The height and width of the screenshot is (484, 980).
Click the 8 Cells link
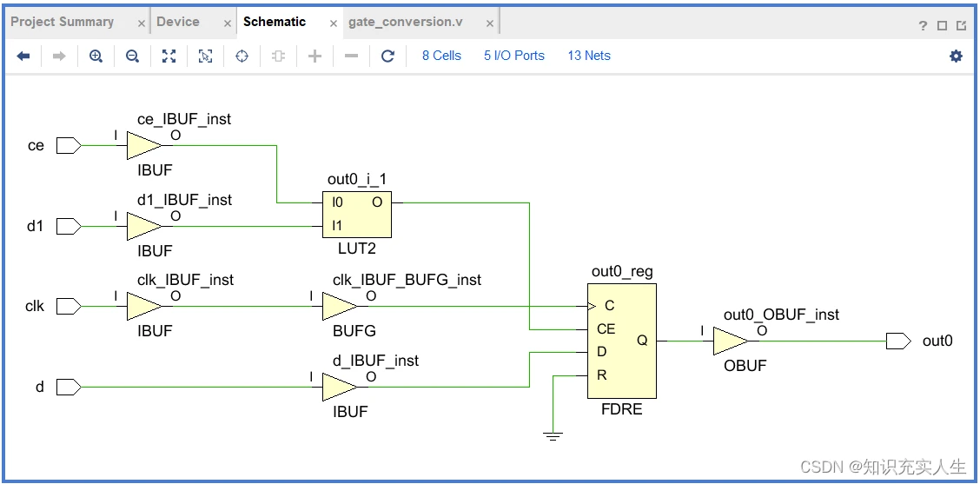[x=441, y=56]
